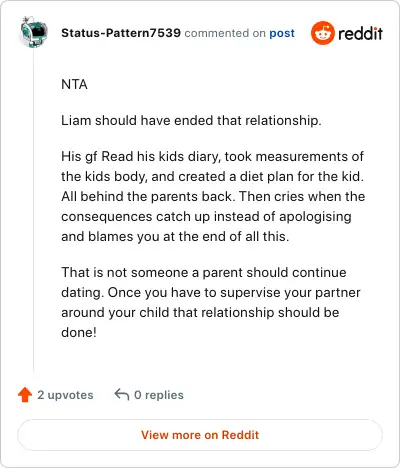Screen dimensions: 400x468
Task: Click the sentence "Liam should have ended that relationship."
Action: point(191,121)
